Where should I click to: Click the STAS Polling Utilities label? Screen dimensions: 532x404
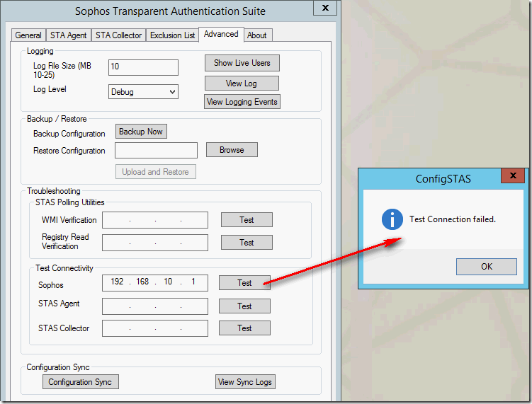coord(70,202)
